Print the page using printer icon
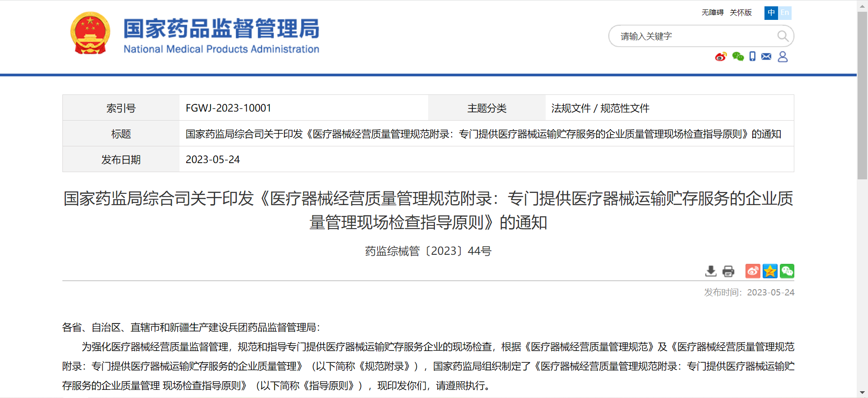This screenshot has width=868, height=398. tap(728, 271)
